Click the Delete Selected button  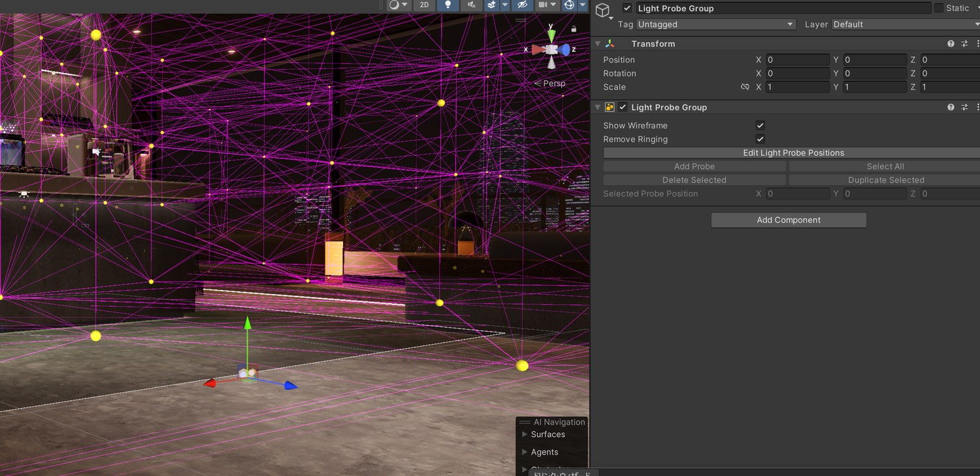tap(694, 180)
